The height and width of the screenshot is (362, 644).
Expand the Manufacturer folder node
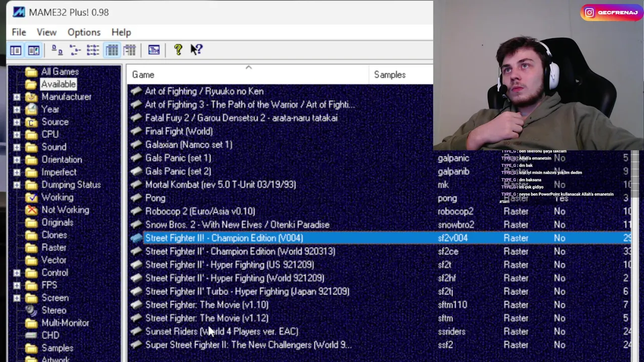click(17, 97)
